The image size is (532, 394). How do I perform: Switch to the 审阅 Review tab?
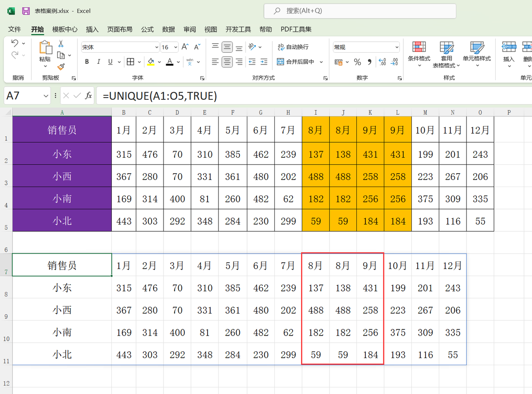coord(190,29)
